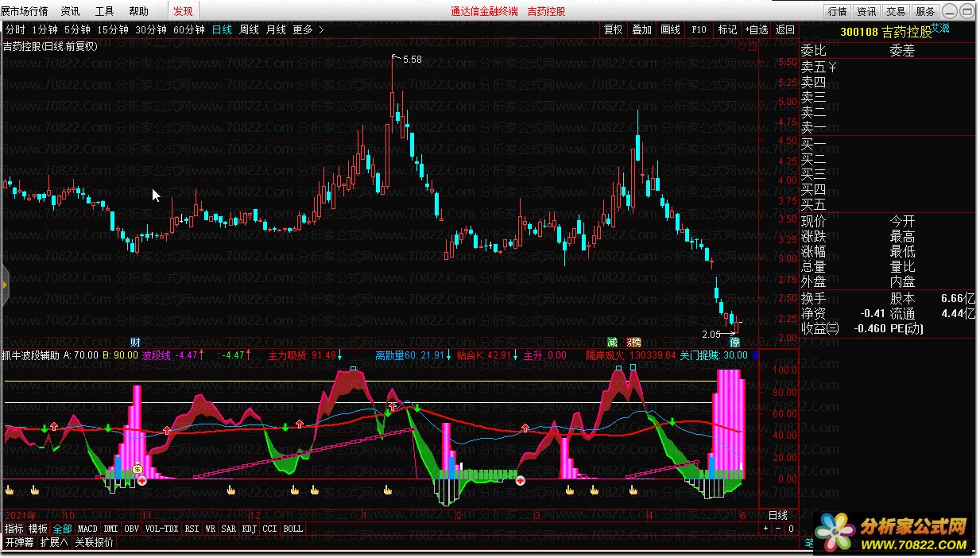Switch to 月线 monthly period
Viewport: 980px width, 558px height.
click(x=276, y=29)
